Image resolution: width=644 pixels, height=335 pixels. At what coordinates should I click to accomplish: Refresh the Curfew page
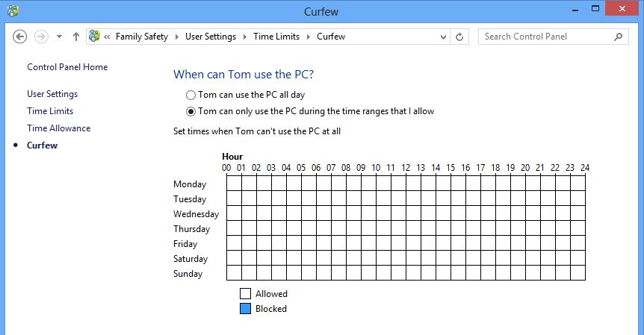pos(459,37)
